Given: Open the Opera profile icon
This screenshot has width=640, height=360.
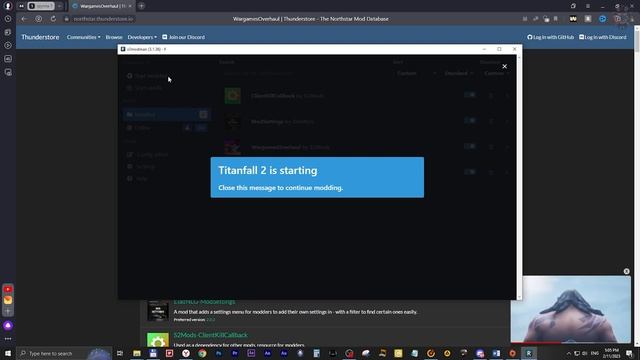Looking at the screenshot, I should pyautogui.click(x=8, y=6).
